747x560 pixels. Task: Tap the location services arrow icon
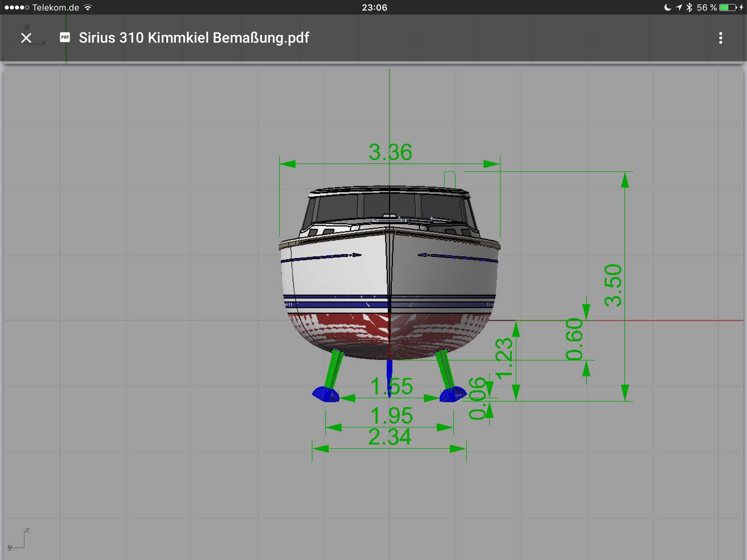click(x=678, y=7)
